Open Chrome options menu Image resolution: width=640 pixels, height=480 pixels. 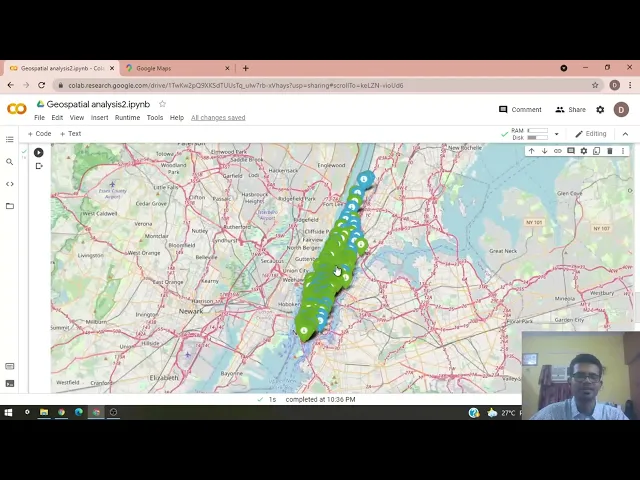coord(630,85)
